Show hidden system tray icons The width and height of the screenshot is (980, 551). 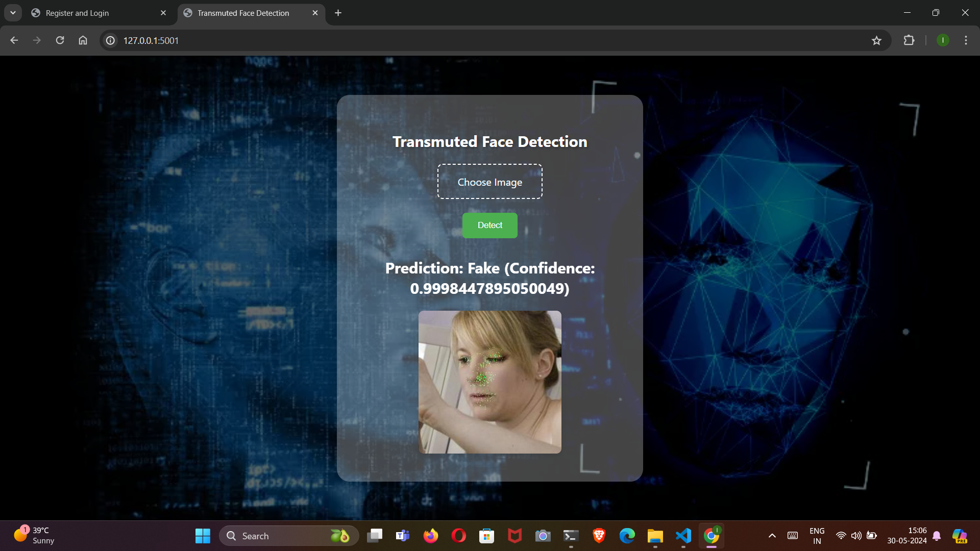coord(772,536)
